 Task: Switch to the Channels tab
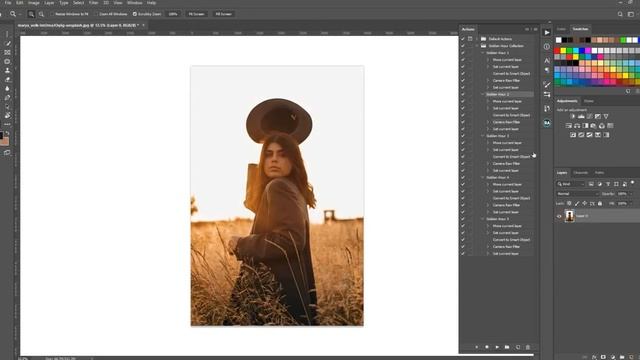click(x=580, y=173)
